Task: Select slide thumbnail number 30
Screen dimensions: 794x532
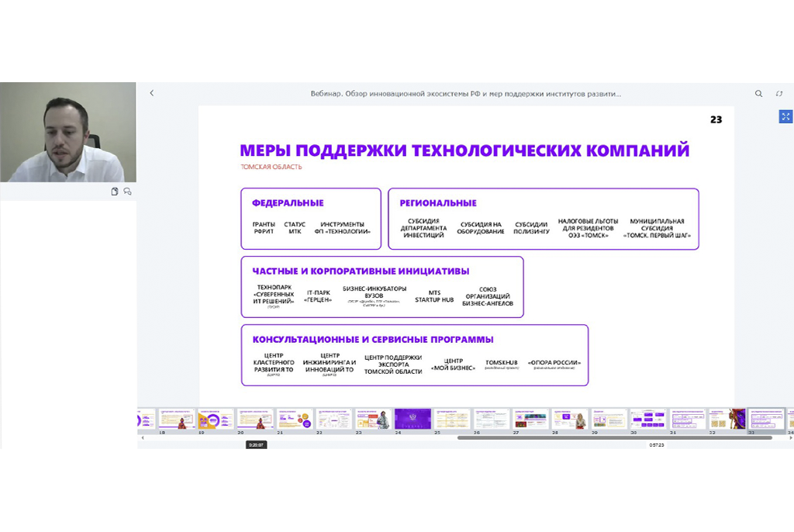Action: click(x=648, y=419)
